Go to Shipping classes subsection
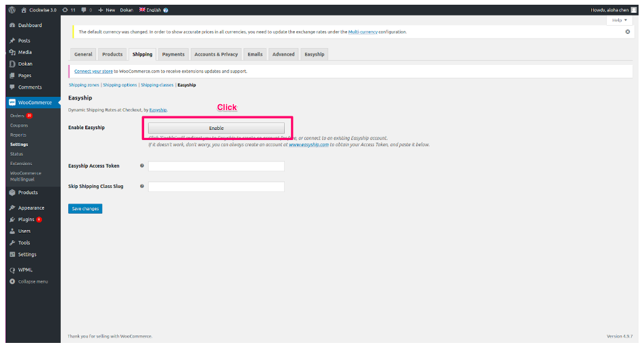 click(x=157, y=85)
